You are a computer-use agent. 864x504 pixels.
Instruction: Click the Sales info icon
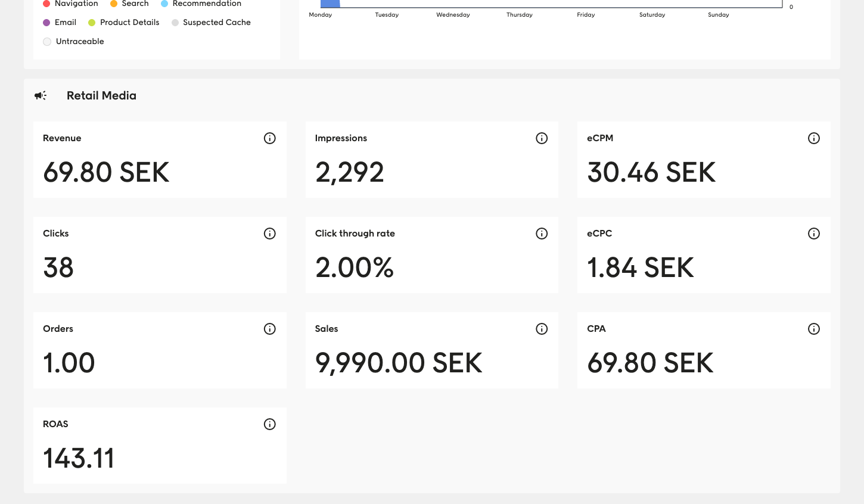click(542, 328)
